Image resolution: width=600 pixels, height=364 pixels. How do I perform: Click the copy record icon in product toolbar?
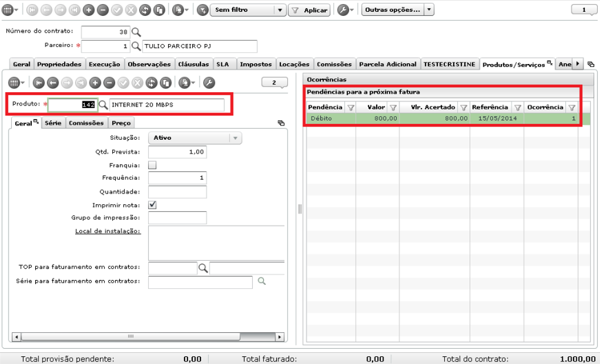pos(166,83)
